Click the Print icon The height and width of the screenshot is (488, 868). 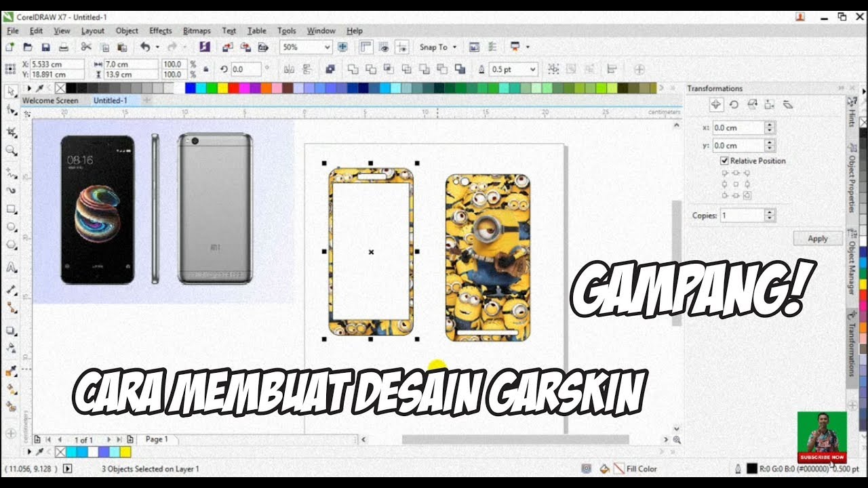point(64,47)
